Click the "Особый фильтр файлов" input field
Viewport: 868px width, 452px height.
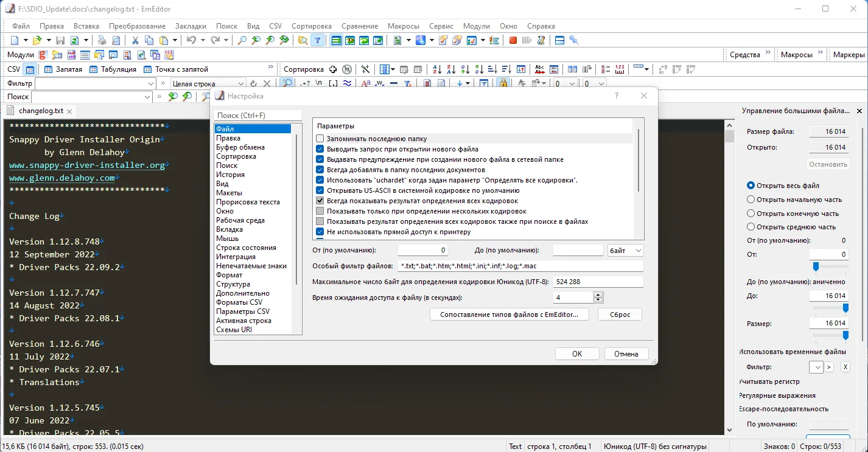click(x=520, y=266)
